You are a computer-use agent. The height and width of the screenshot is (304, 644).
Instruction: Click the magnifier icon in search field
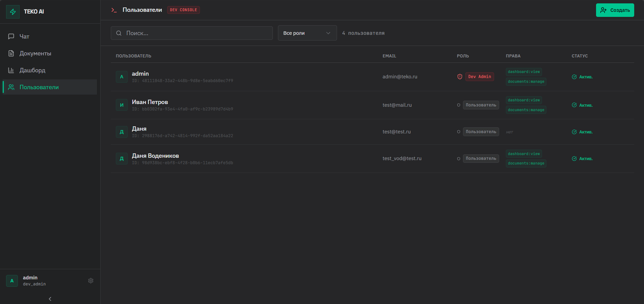click(x=119, y=33)
